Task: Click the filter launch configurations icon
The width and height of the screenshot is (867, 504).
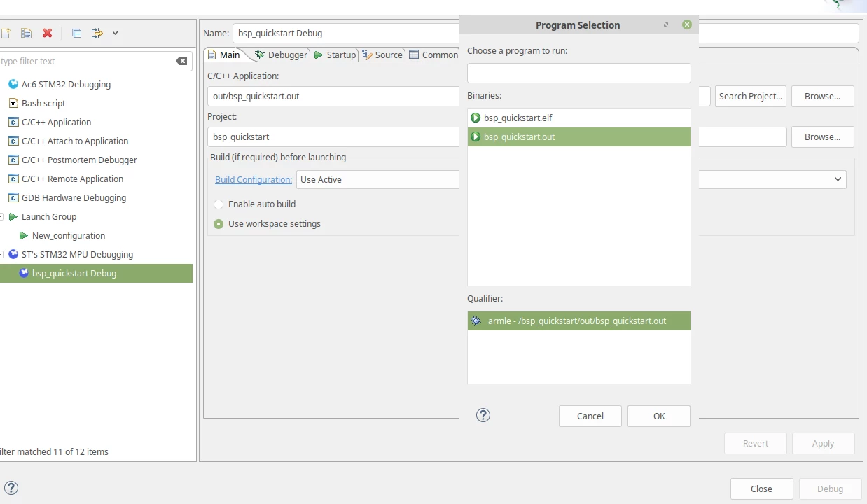Action: click(97, 33)
